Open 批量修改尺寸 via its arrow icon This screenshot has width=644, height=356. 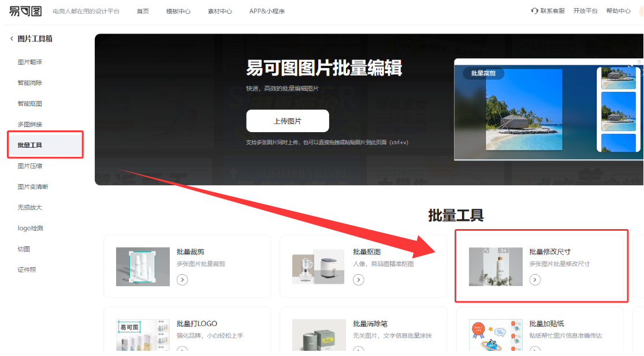(535, 279)
